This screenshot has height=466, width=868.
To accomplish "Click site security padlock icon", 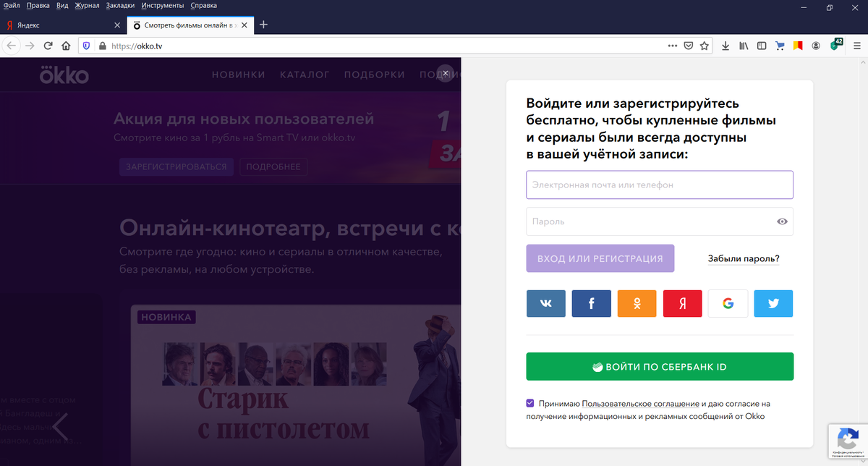I will click(x=102, y=45).
